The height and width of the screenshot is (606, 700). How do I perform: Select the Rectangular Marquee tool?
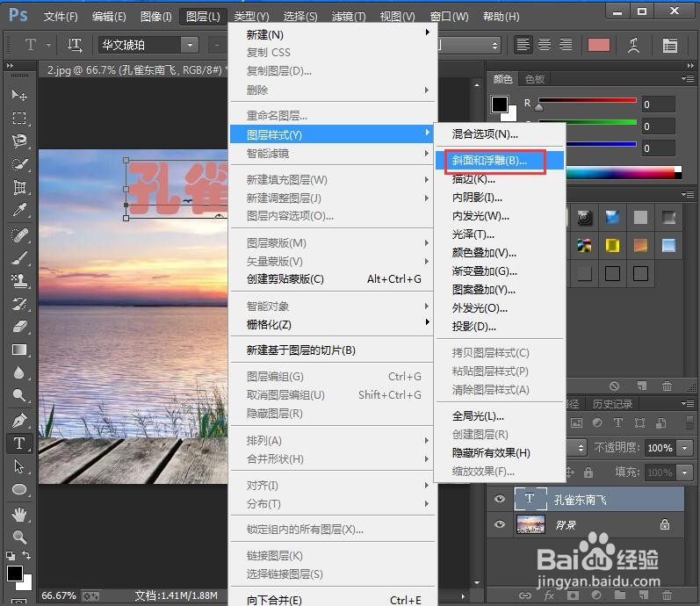pyautogui.click(x=18, y=118)
